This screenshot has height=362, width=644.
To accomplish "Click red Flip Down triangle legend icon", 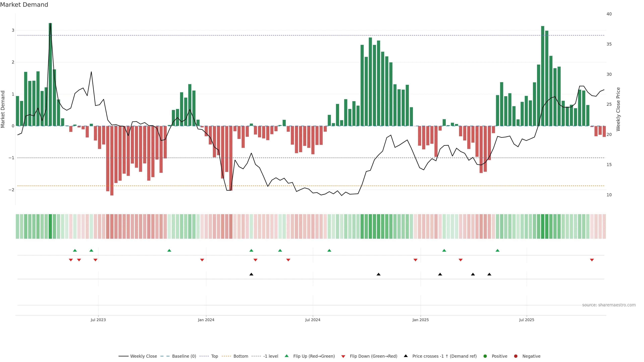I will click(343, 356).
